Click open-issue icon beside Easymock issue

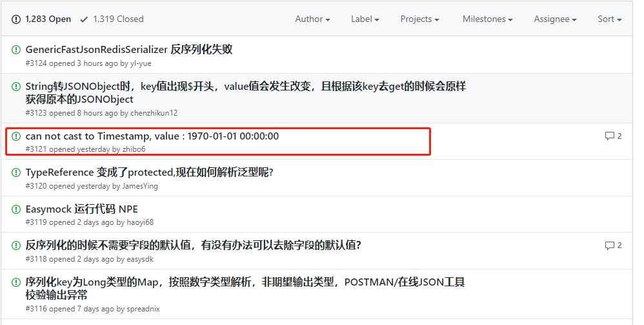(x=16, y=209)
